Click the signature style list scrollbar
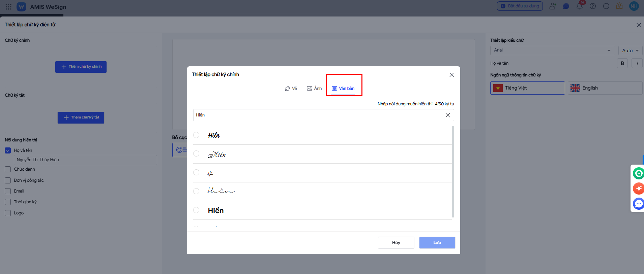This screenshot has width=644, height=274. click(453, 172)
